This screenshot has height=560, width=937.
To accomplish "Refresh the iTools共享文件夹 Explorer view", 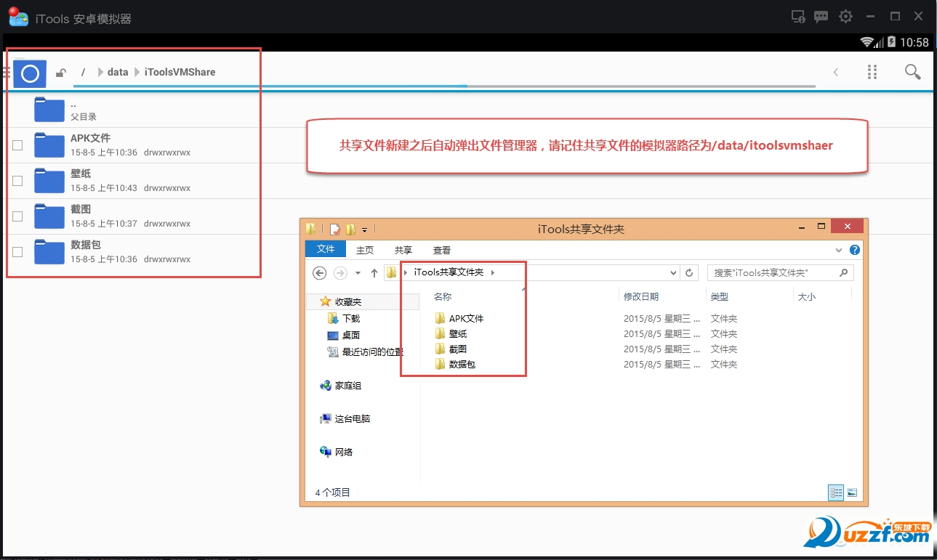I will click(690, 273).
